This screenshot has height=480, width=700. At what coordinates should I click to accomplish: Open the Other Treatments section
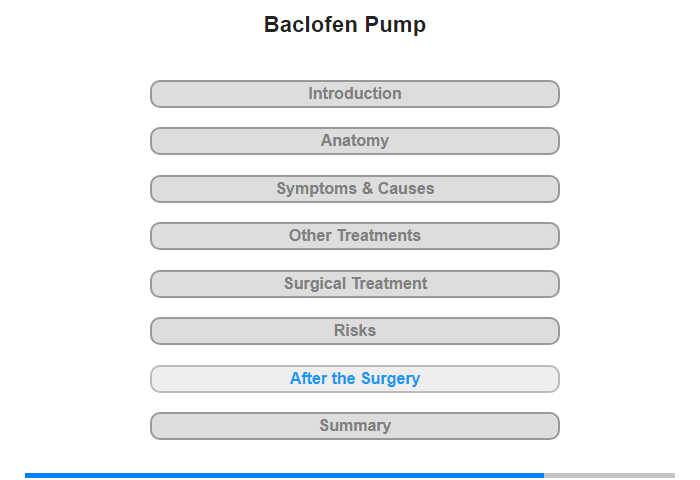[354, 236]
